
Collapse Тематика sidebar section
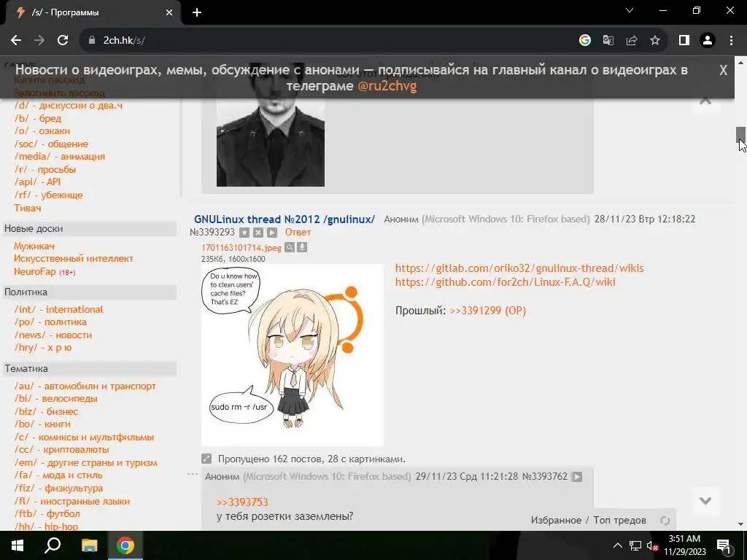(90, 368)
